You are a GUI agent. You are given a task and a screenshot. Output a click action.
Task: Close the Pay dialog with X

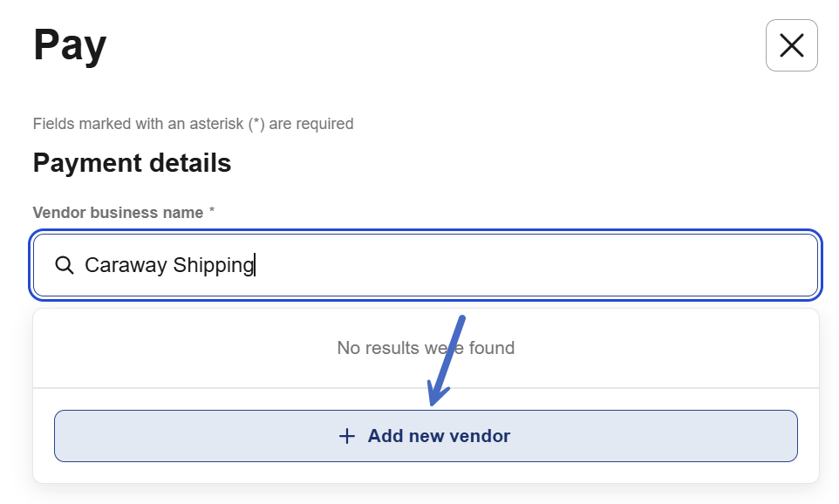coord(791,45)
